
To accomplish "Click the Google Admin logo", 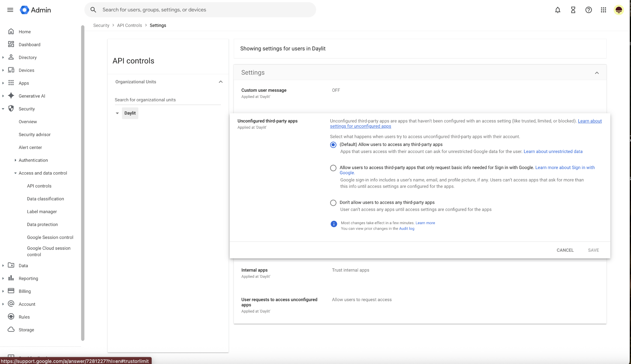I will pos(35,10).
